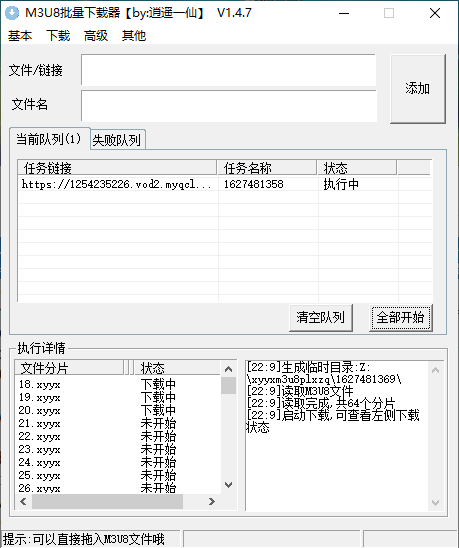Image resolution: width=459 pixels, height=548 pixels.
Task: Click the blue download app icon in title bar
Action: coord(12,13)
